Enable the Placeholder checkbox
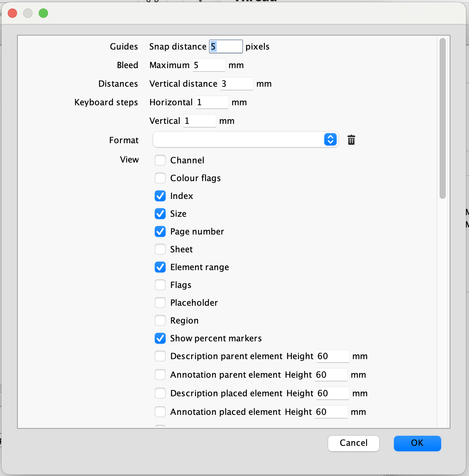The height and width of the screenshot is (476, 469). click(x=160, y=303)
